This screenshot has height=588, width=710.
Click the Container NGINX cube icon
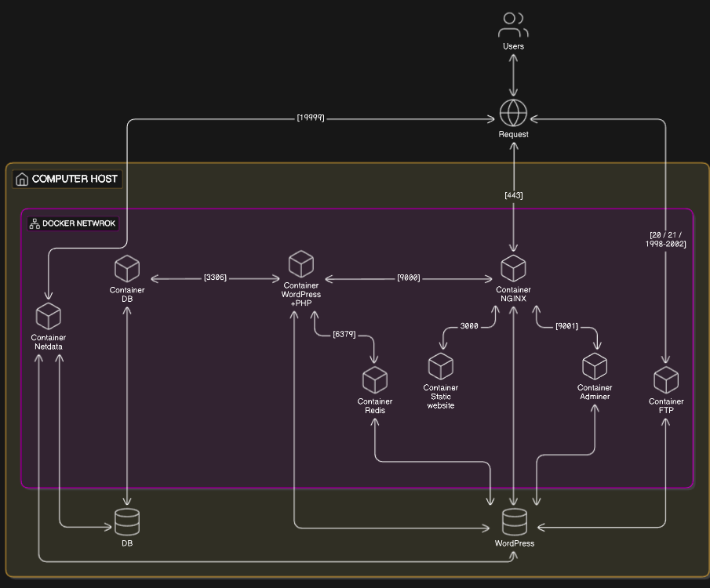(x=513, y=268)
